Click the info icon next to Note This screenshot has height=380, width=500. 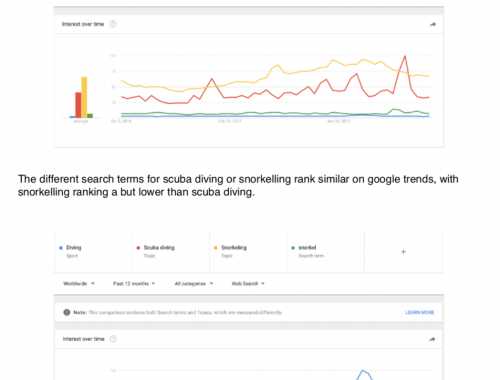(x=67, y=312)
